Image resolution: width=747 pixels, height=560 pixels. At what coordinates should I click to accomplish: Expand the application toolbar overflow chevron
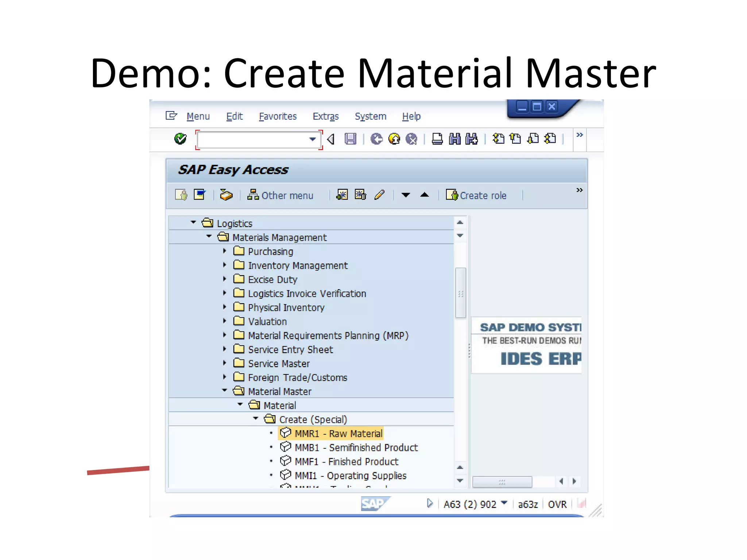tap(580, 190)
